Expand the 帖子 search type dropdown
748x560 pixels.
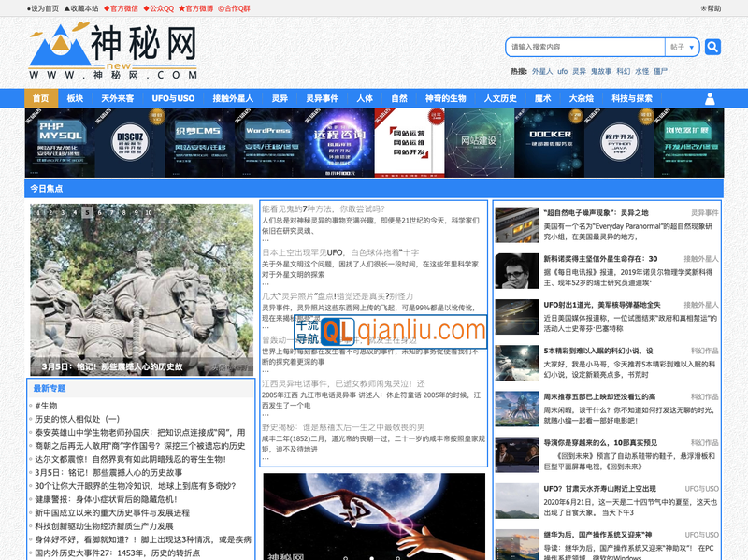coord(683,47)
